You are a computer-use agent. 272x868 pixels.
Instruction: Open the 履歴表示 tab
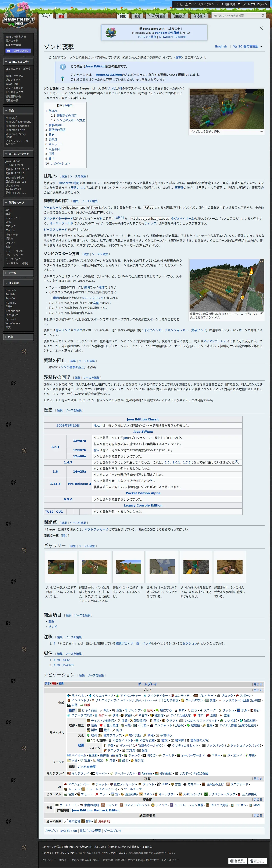coord(180,16)
